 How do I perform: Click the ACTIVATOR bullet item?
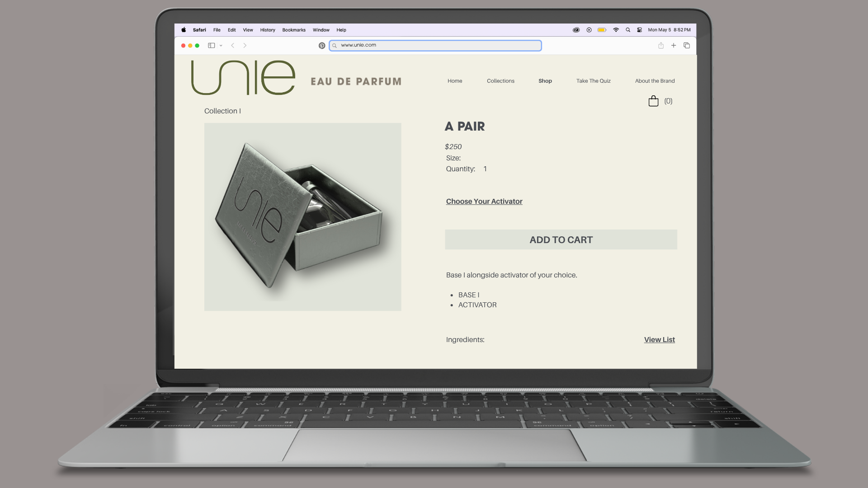click(x=477, y=305)
